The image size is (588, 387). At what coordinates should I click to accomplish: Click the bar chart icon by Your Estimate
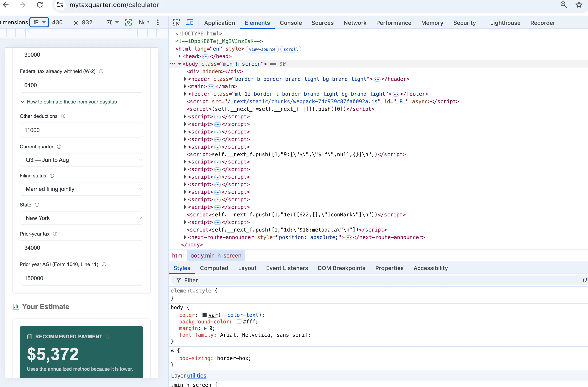point(16,306)
